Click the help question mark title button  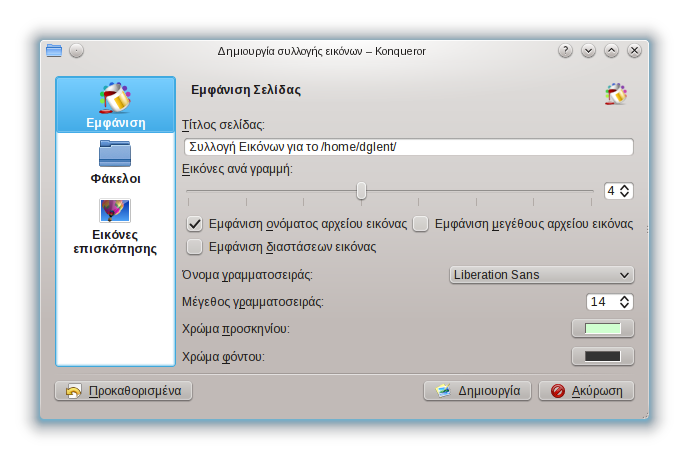(565, 51)
